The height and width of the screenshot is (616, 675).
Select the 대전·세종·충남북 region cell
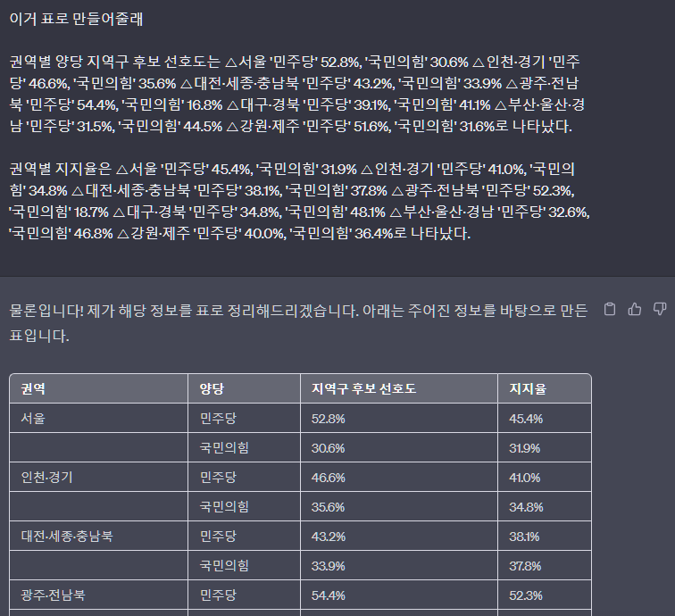click(x=67, y=537)
